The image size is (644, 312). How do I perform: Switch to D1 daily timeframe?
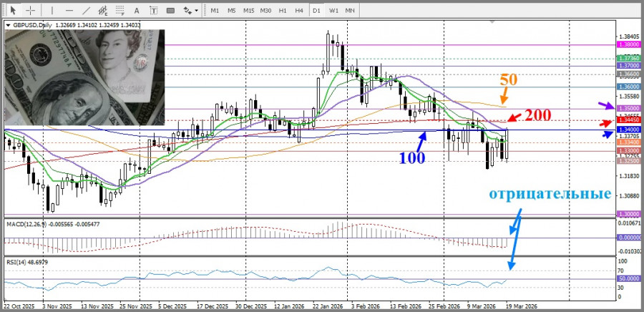tap(316, 11)
